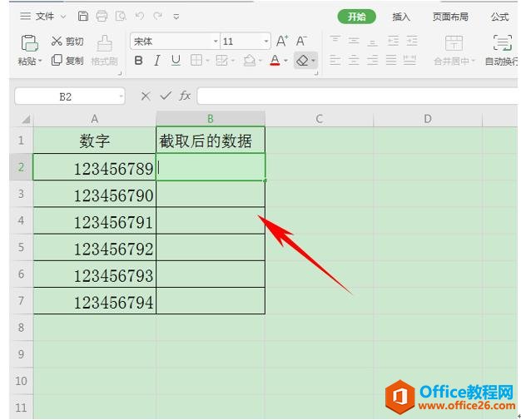Switch to the 公式 ribbon tab

499,17
